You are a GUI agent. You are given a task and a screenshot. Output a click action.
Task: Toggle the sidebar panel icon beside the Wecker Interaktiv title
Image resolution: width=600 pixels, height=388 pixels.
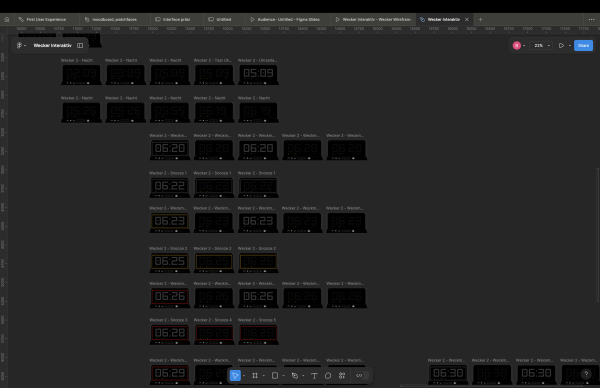point(80,46)
